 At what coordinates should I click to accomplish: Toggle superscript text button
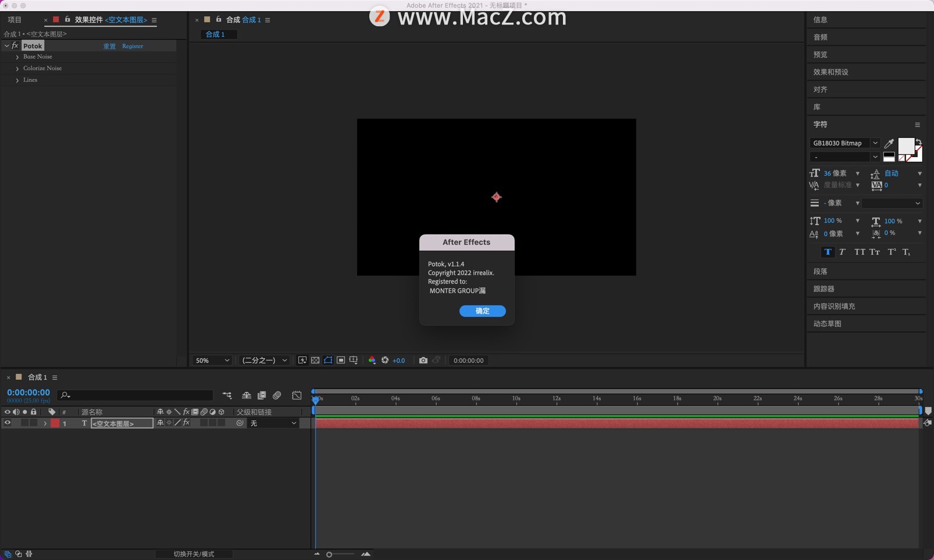pyautogui.click(x=892, y=252)
